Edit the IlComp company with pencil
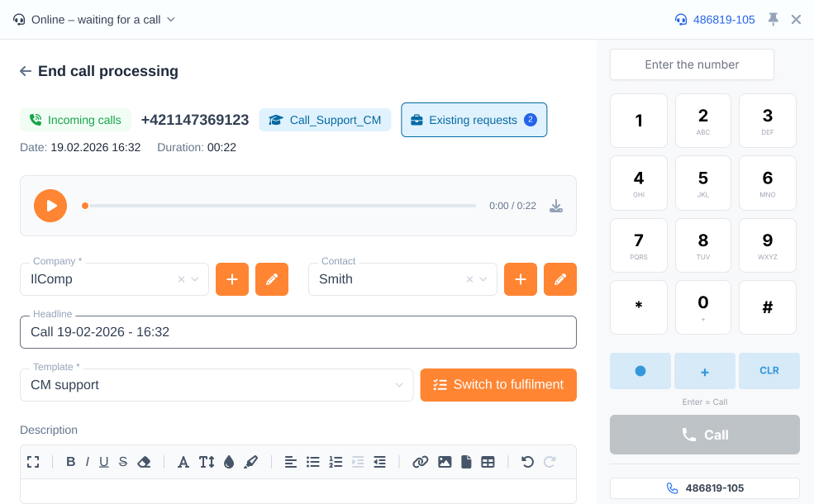This screenshot has height=504, width=814. tap(272, 279)
